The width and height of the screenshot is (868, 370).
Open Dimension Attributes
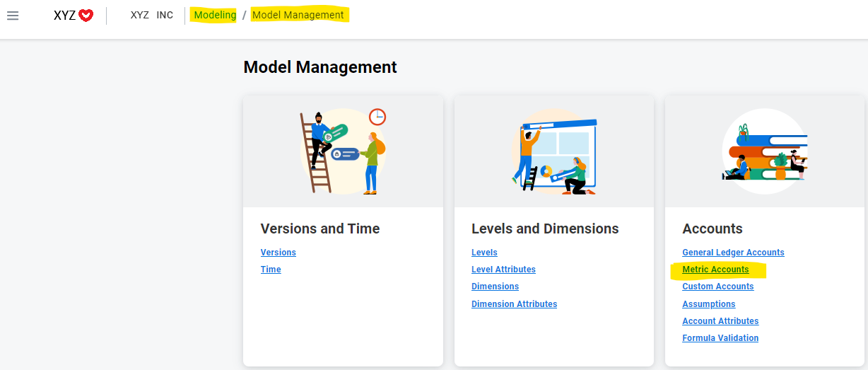point(514,304)
